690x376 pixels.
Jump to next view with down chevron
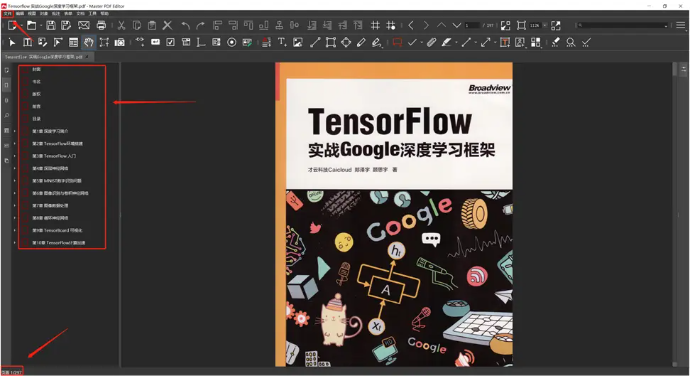coord(457,26)
